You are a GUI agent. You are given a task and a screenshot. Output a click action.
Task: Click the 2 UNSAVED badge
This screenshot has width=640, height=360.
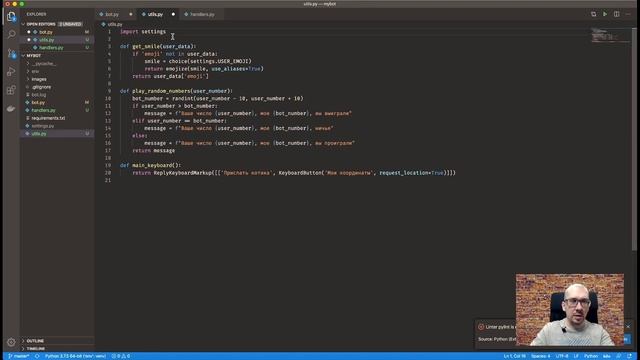pyautogui.click(x=70, y=24)
